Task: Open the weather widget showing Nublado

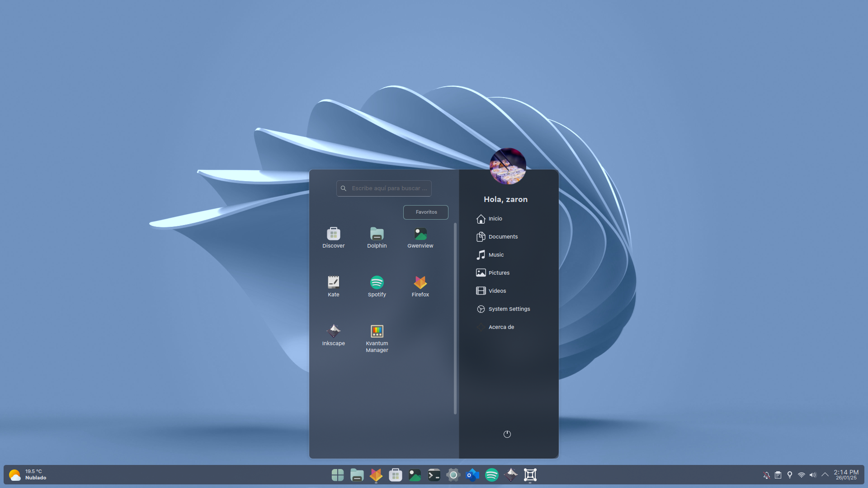Action: (x=28, y=475)
